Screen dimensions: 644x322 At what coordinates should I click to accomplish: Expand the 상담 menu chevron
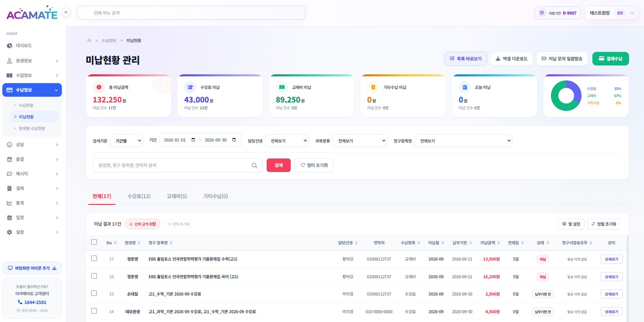coord(57,145)
